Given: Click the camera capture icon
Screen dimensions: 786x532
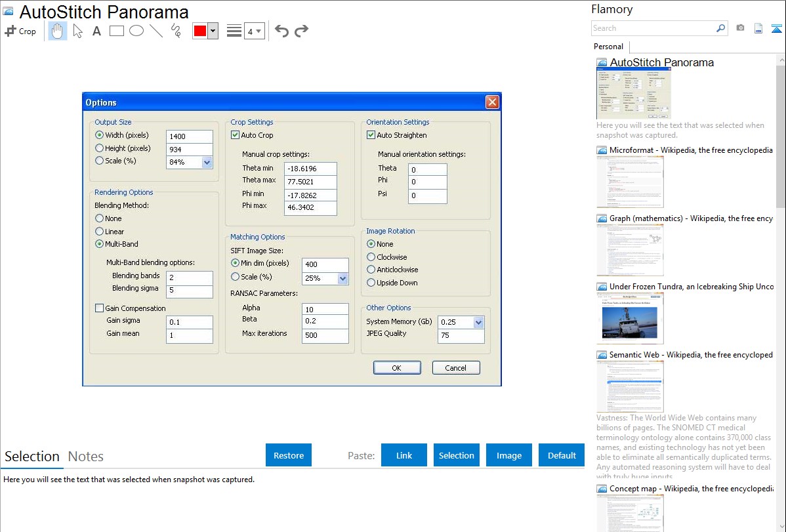Looking at the screenshot, I should [x=740, y=28].
